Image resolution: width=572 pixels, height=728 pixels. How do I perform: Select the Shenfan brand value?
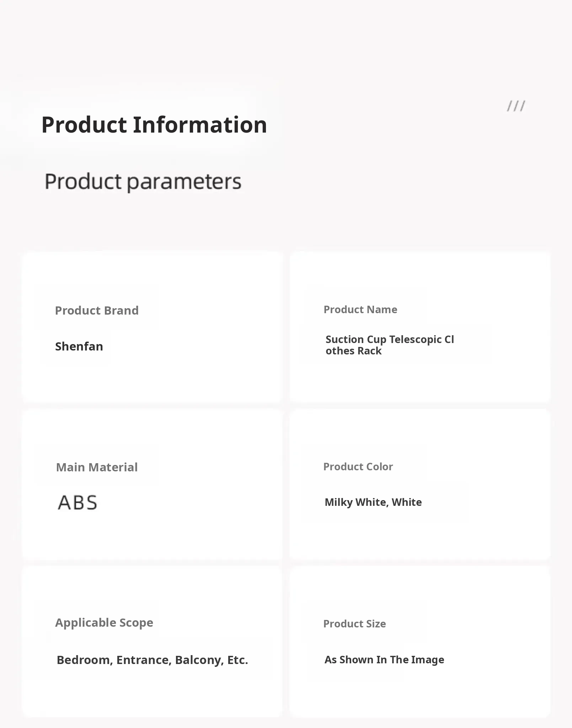pos(79,347)
